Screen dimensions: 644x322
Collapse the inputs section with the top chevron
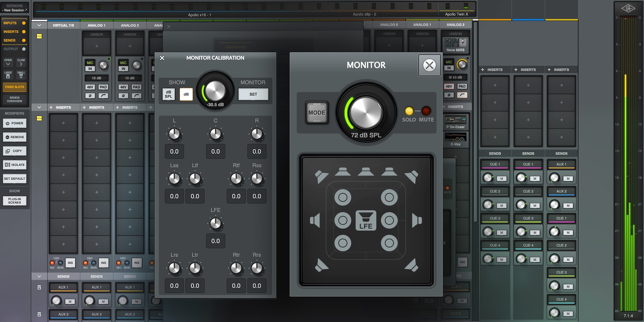point(39,25)
